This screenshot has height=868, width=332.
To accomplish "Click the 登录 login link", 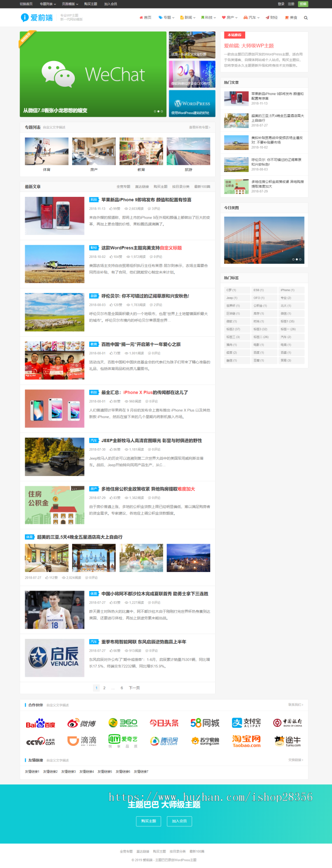I will tap(281, 4).
